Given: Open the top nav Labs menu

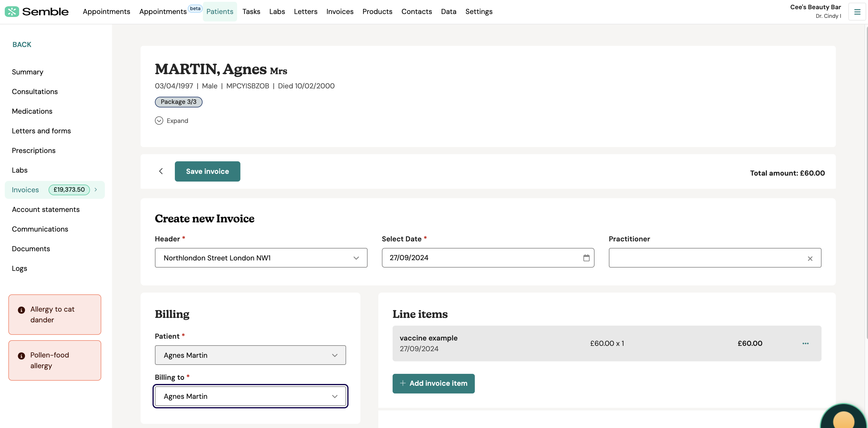Looking at the screenshot, I should coord(277,11).
